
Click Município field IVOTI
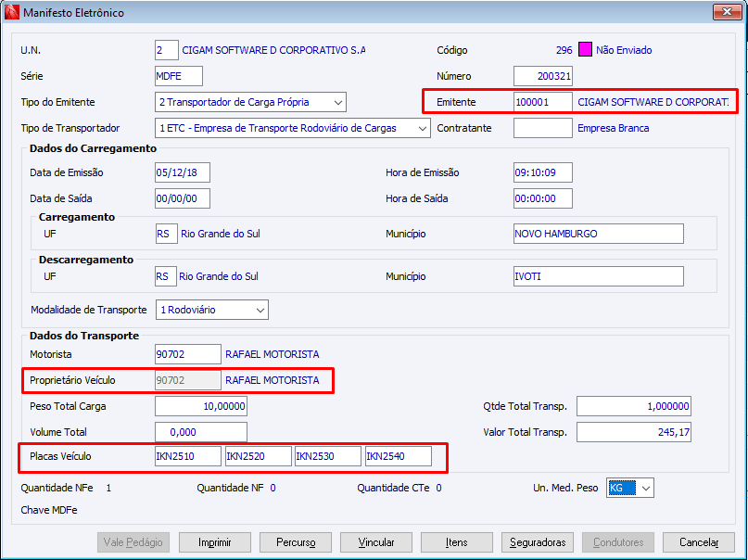coord(598,276)
